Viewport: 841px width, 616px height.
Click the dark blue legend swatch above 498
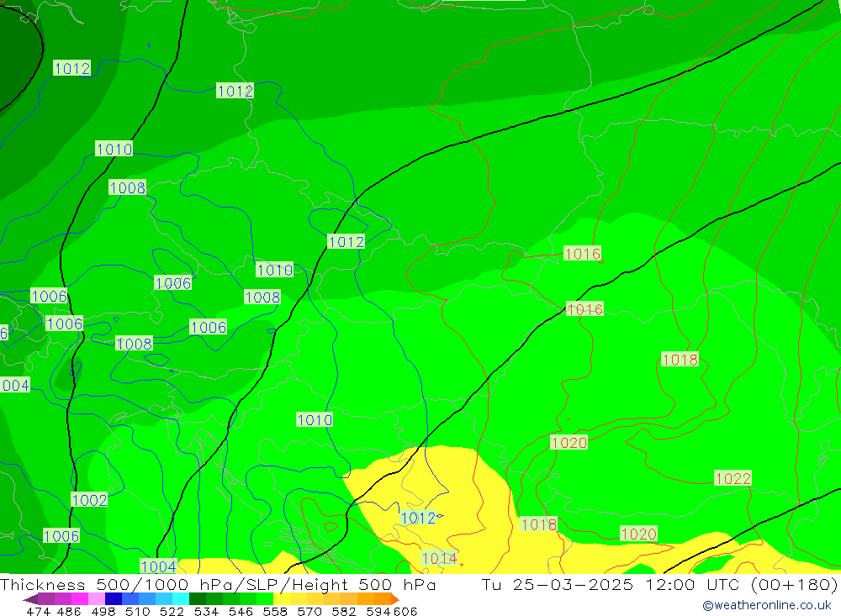(x=114, y=598)
